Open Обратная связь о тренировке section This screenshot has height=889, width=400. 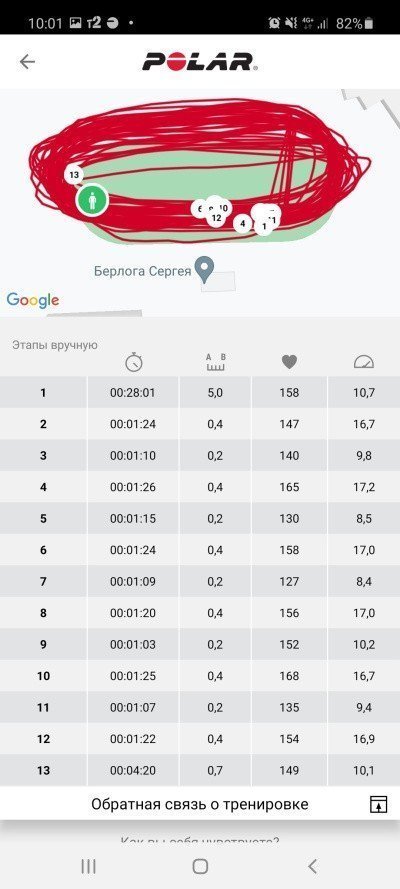click(x=200, y=803)
